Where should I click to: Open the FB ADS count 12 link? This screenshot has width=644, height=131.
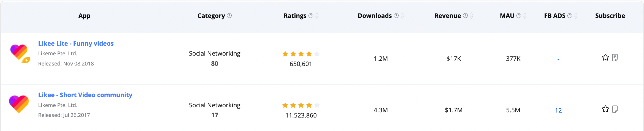[x=558, y=110]
